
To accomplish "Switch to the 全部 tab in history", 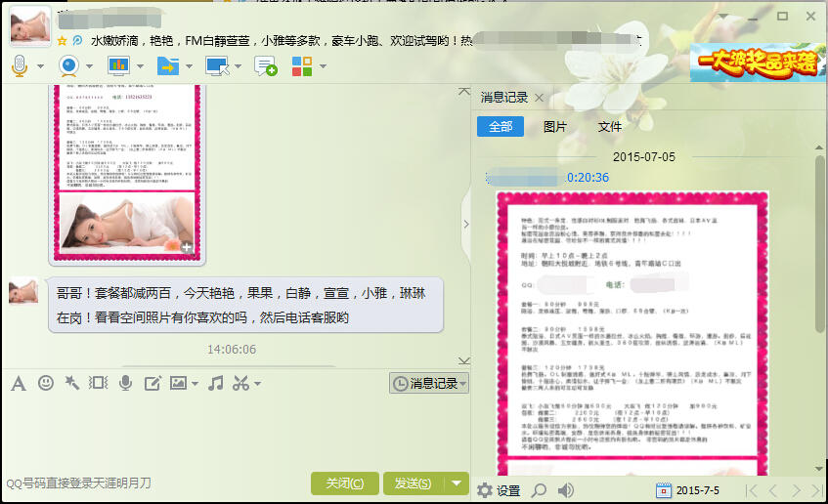I will (501, 127).
